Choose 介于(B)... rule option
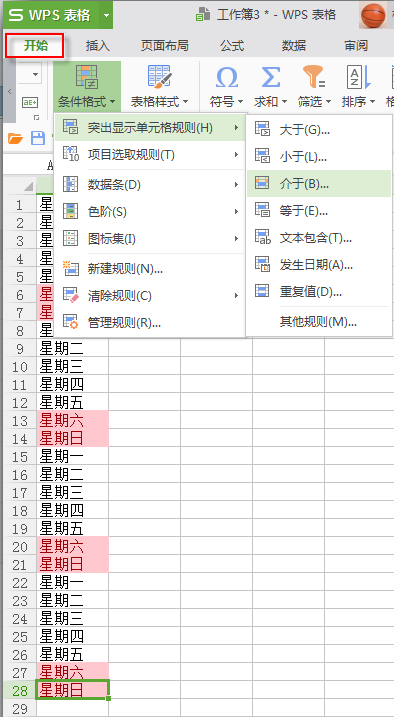The width and height of the screenshot is (394, 717). coord(319,184)
